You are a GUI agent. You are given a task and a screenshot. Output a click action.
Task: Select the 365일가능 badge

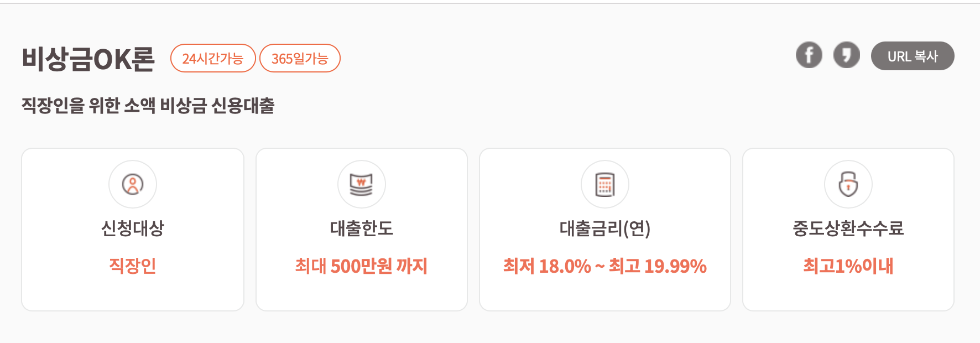pos(300,58)
